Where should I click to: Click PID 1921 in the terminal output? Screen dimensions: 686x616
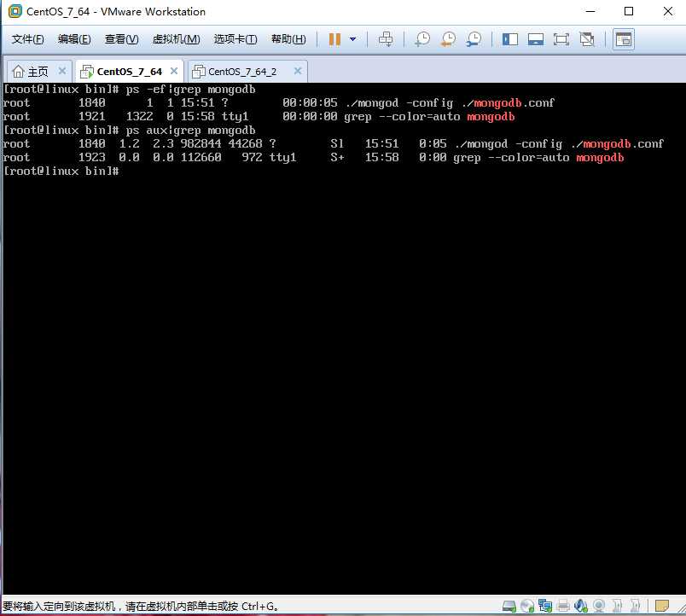click(92, 116)
